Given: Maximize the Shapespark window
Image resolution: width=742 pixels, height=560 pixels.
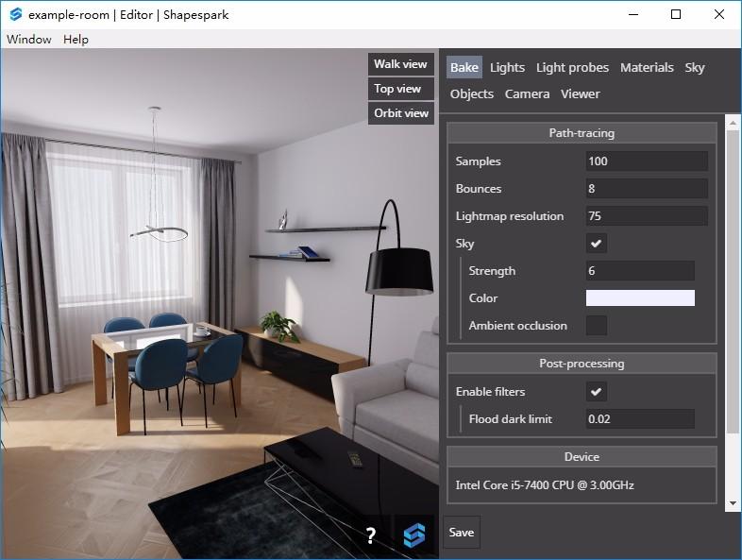Looking at the screenshot, I should point(676,15).
